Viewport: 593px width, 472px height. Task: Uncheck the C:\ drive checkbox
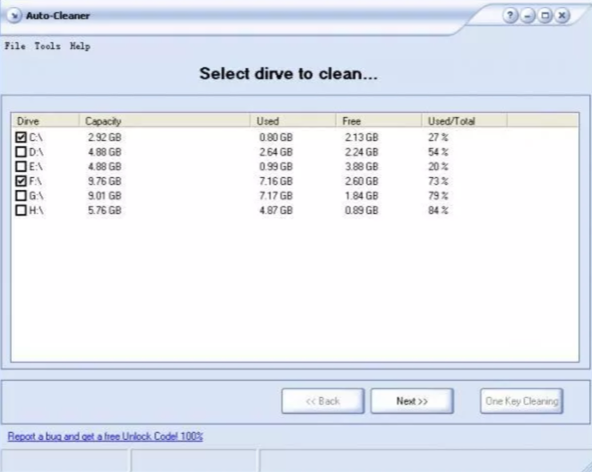click(21, 137)
